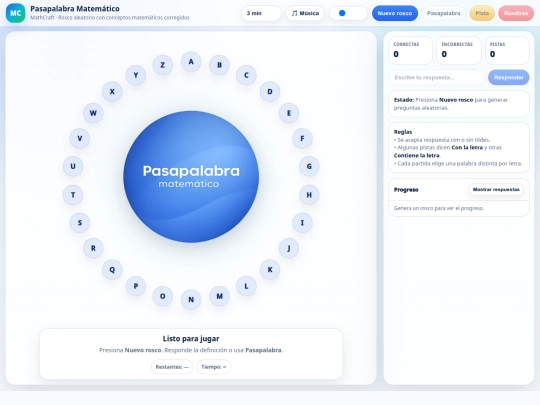
Task: Select letter A on the rosco
Action: [x=191, y=62]
